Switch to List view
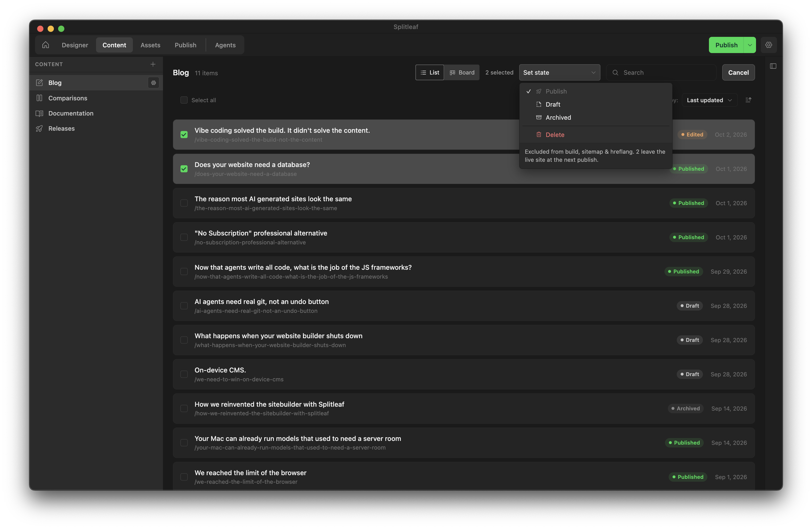Viewport: 812px width, 529px height. [x=430, y=73]
